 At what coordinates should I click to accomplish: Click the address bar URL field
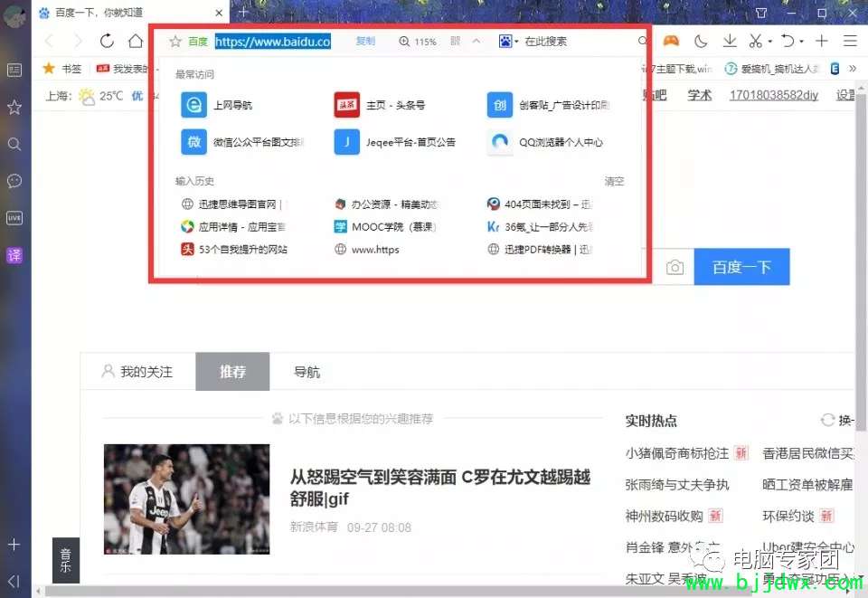tap(273, 42)
